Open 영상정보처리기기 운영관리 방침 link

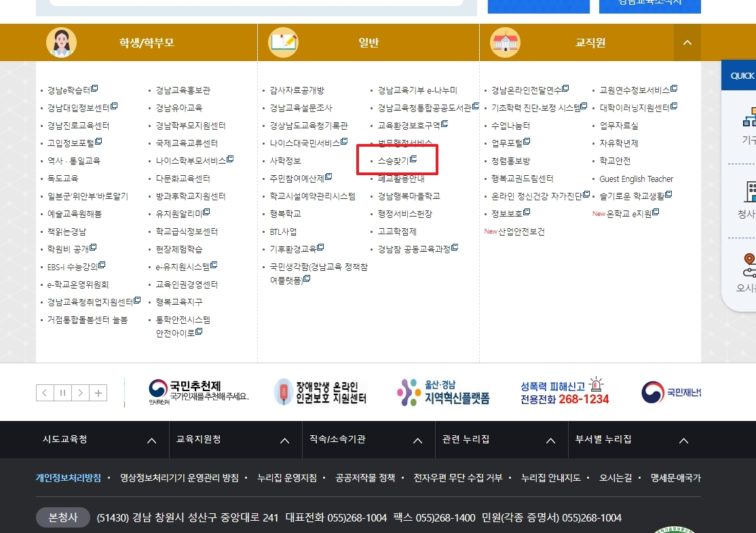(x=179, y=477)
